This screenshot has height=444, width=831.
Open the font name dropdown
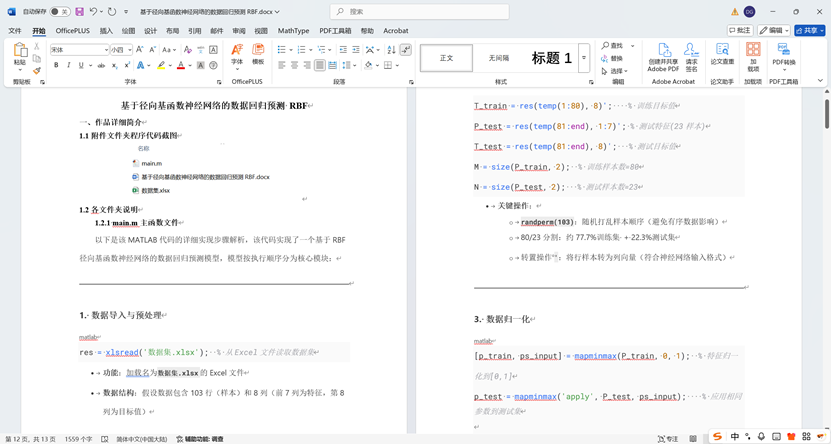point(106,50)
